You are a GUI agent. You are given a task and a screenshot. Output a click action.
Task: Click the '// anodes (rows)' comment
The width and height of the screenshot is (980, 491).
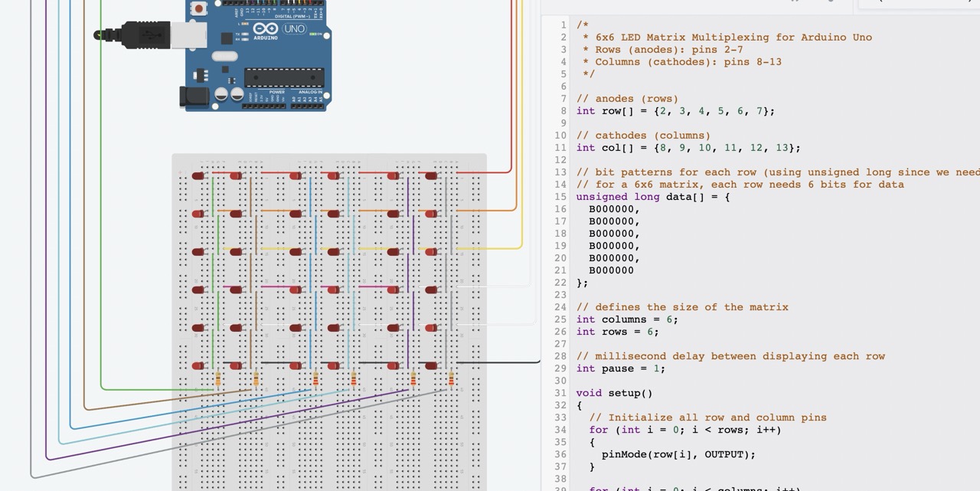(627, 98)
